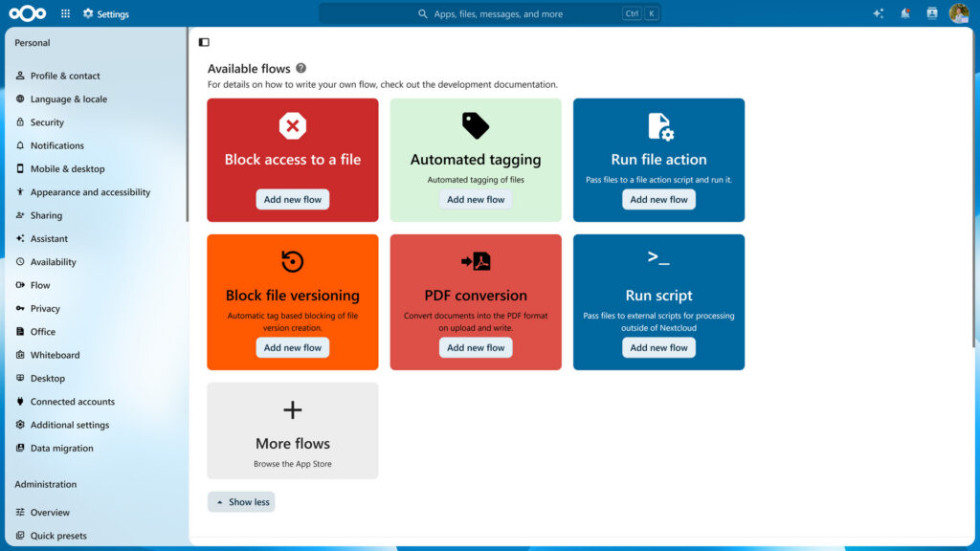Click the help icon beside Available flows
The height and width of the screenshot is (551, 980).
pyautogui.click(x=301, y=68)
